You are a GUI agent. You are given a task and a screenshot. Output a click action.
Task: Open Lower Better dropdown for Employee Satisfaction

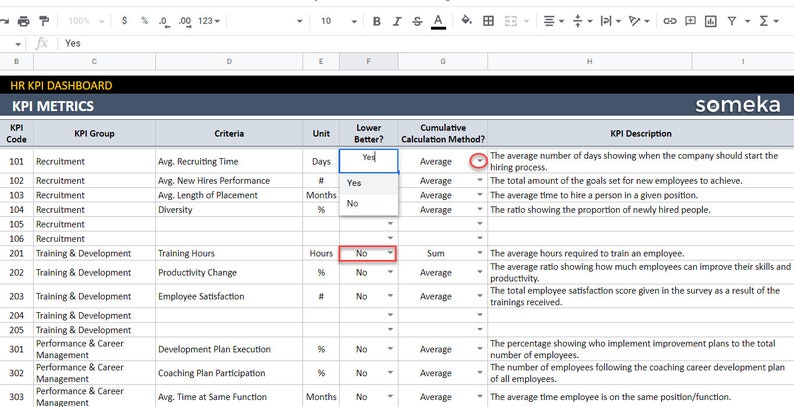click(x=390, y=296)
